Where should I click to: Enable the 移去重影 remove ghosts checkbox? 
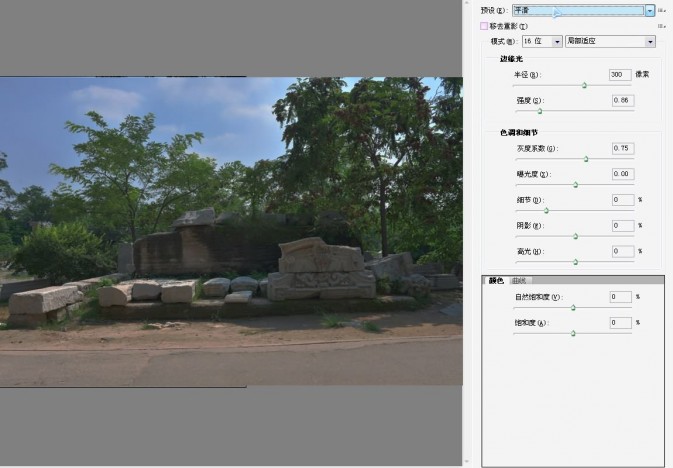(484, 26)
